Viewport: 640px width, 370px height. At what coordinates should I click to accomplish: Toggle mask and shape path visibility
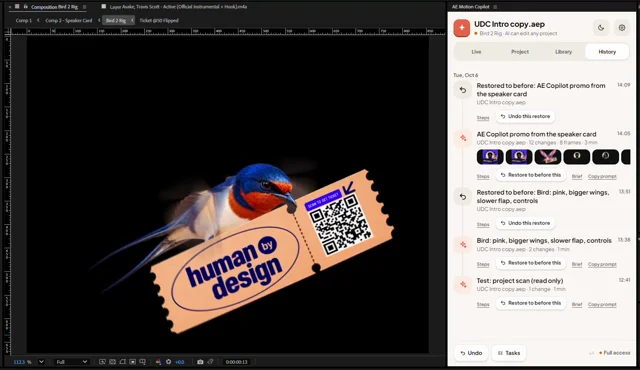pyautogui.click(x=122, y=362)
